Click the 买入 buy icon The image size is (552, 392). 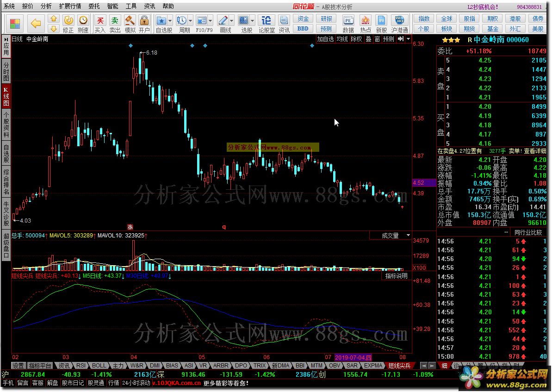[x=100, y=24]
